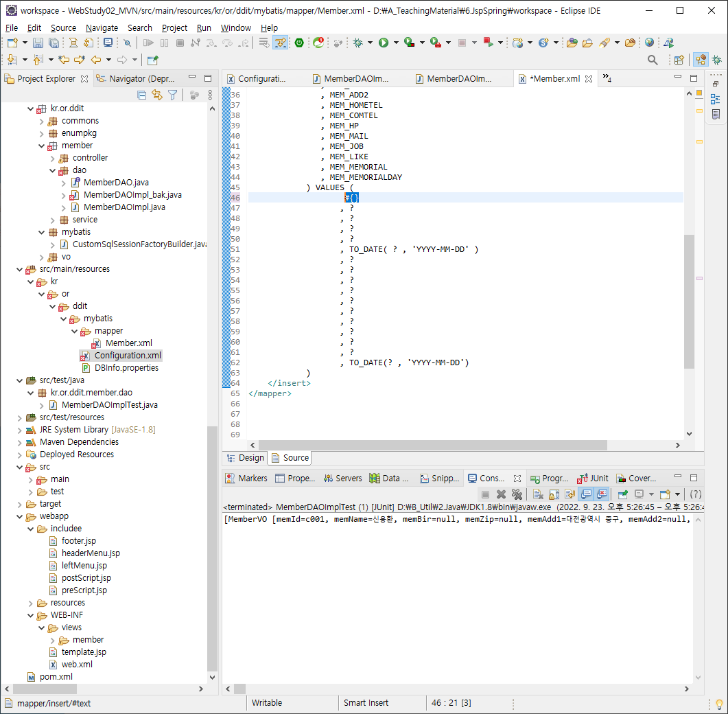Viewport: 728px width, 714px height.
Task: Click the Coverage run icon
Action: pos(409,43)
